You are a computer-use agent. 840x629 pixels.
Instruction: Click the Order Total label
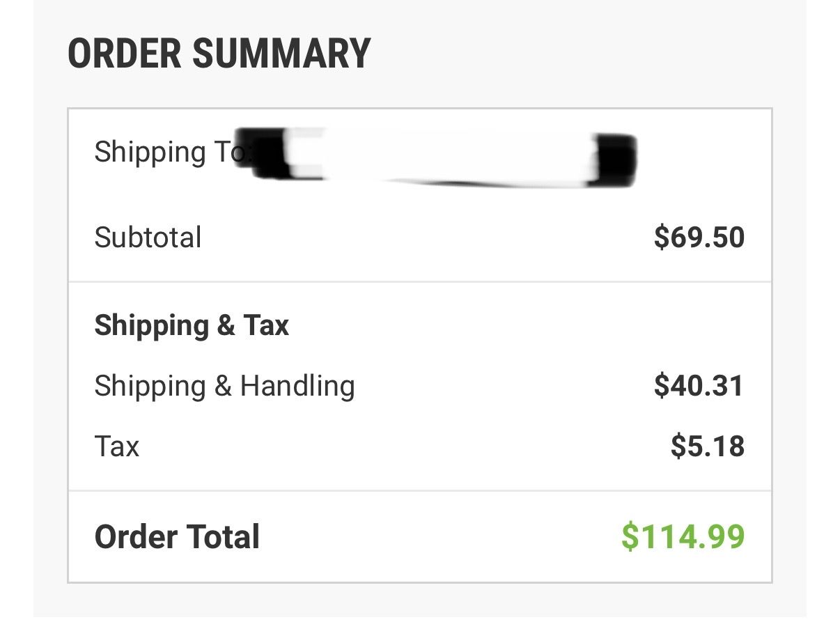(x=177, y=537)
